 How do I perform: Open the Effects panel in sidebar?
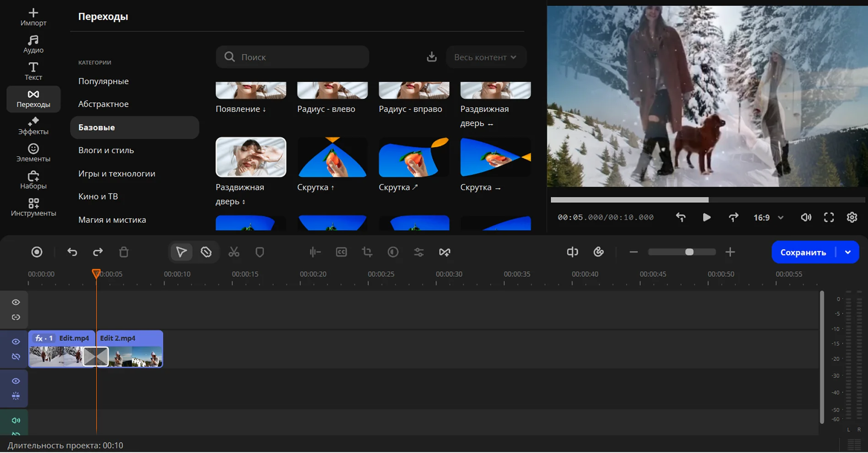33,126
